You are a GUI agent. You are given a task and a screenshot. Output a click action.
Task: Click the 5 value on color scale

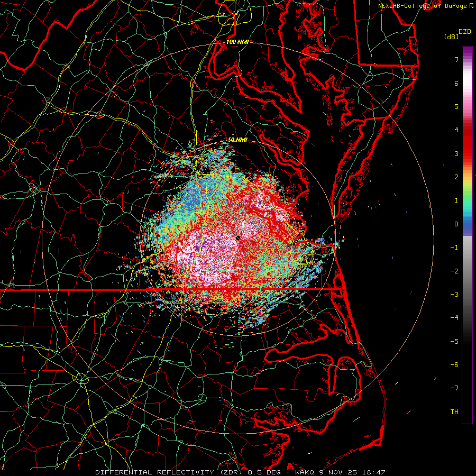coord(456,106)
